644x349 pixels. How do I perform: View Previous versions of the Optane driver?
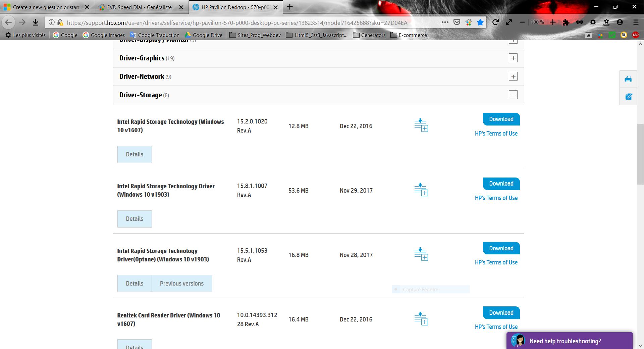click(x=182, y=283)
